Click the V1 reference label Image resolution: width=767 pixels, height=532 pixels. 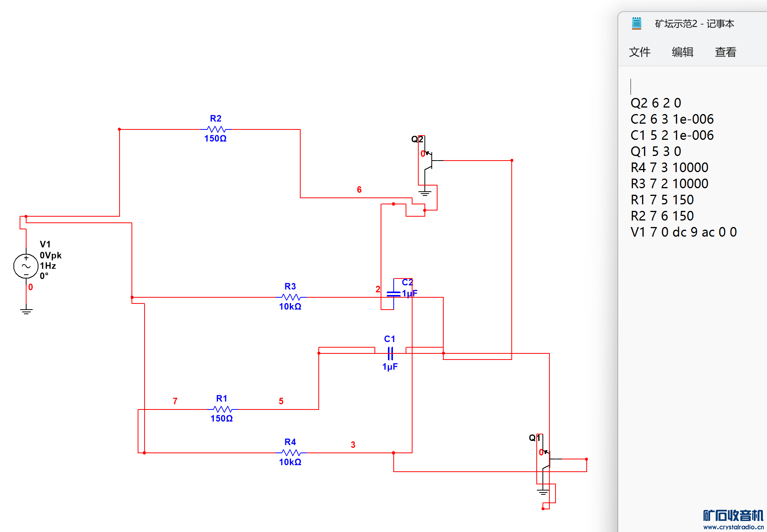pos(45,244)
